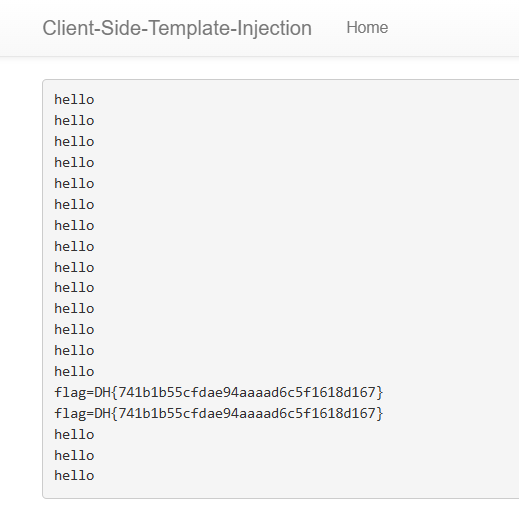This screenshot has height=512, width=519.
Task: Click the word 'Client' in the navbar title
Action: (68, 28)
